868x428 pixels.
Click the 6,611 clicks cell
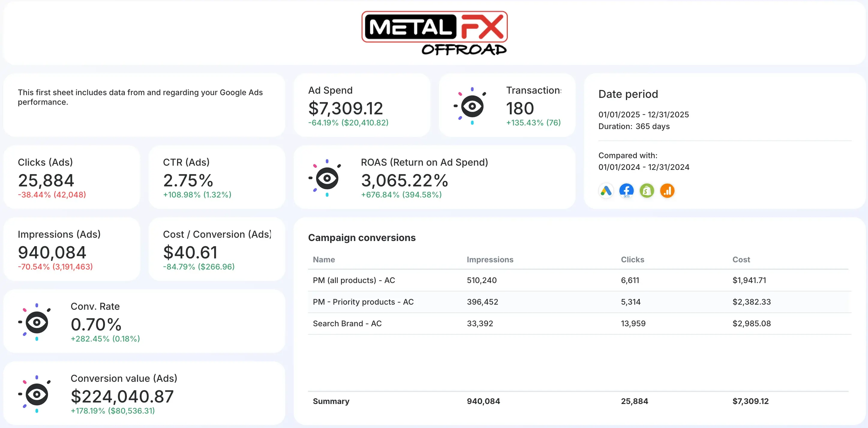point(630,280)
